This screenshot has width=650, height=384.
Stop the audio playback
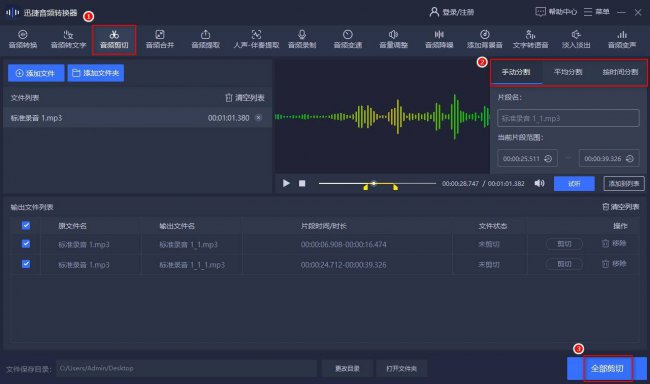[x=302, y=183]
